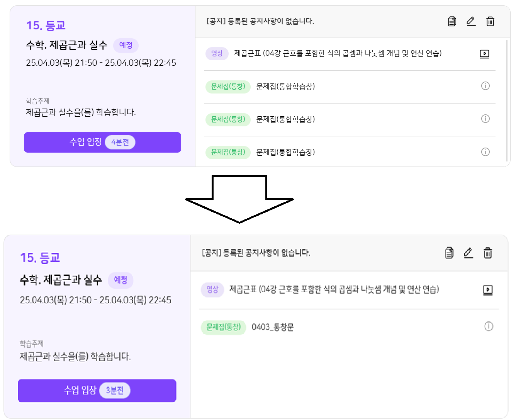
Task: Click the copy icon in the lower card
Action: click(x=449, y=253)
